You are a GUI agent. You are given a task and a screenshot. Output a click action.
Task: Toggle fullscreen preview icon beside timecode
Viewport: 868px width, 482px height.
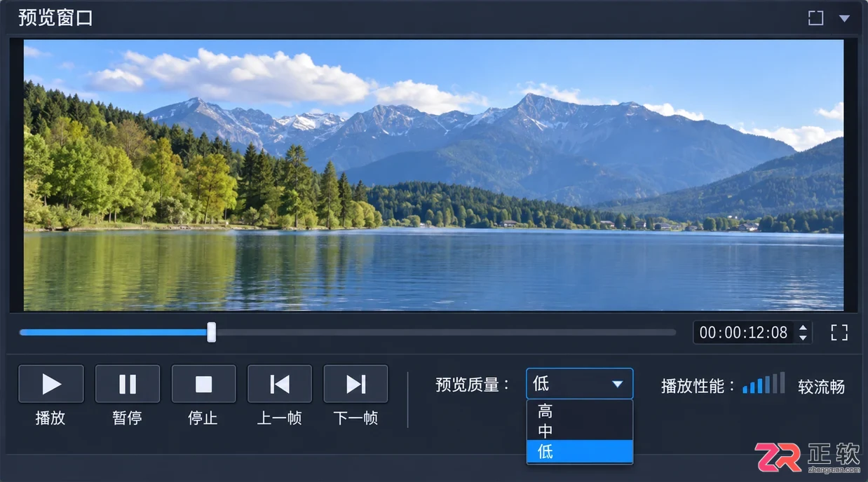(x=839, y=333)
